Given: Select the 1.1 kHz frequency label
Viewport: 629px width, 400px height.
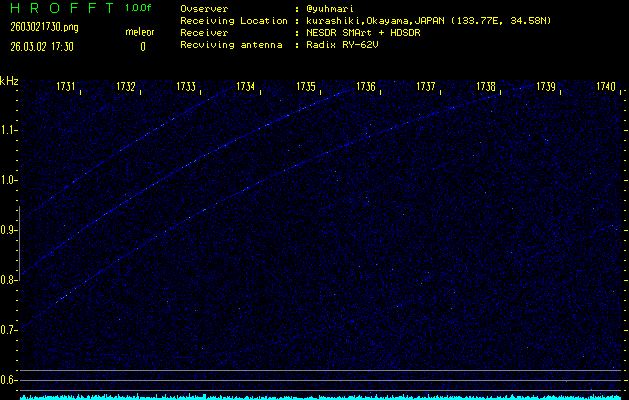Looking at the screenshot, I should [x=9, y=130].
